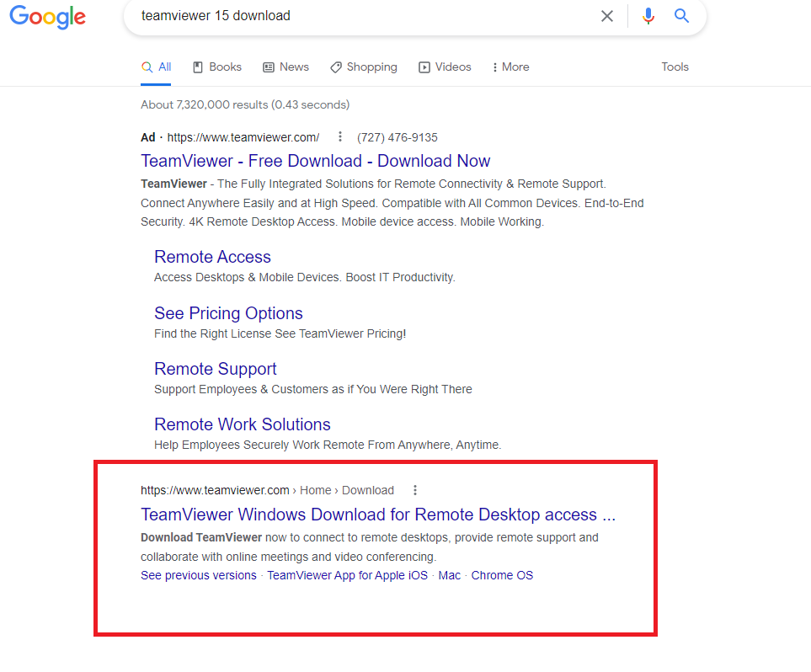Open the Chrome OS sublink

tap(502, 576)
